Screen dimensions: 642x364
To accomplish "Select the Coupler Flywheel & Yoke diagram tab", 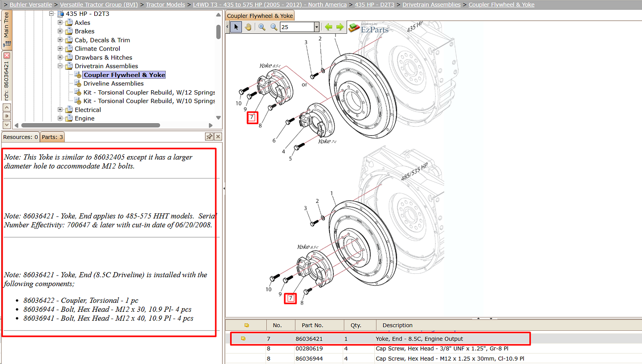I will pyautogui.click(x=260, y=16).
